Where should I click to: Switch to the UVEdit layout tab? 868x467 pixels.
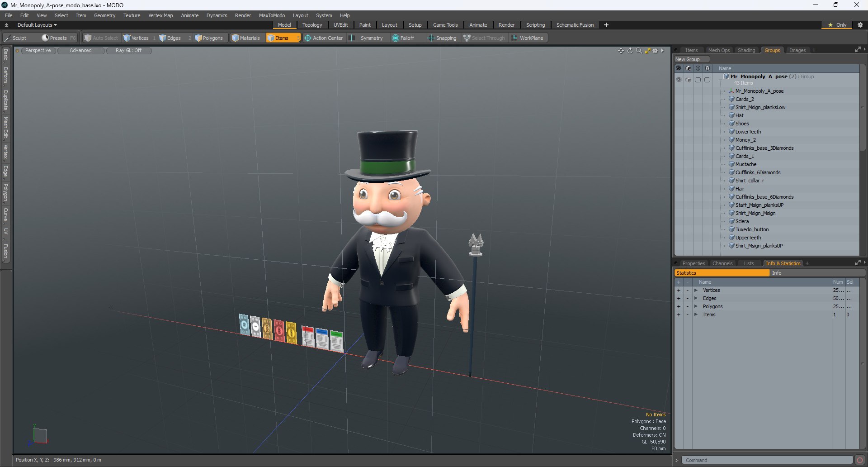click(x=340, y=25)
